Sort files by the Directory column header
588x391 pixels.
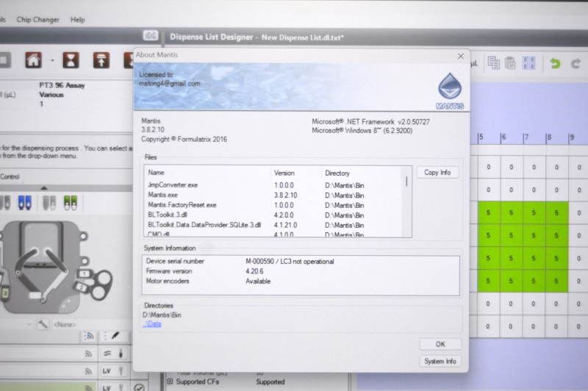pos(337,173)
